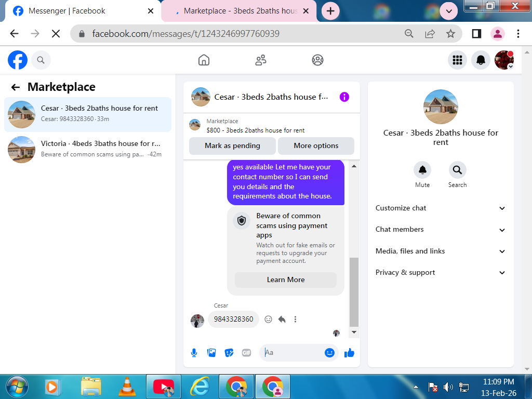Click chat scroll down arrow
This screenshot has height=399, width=532.
(x=354, y=332)
